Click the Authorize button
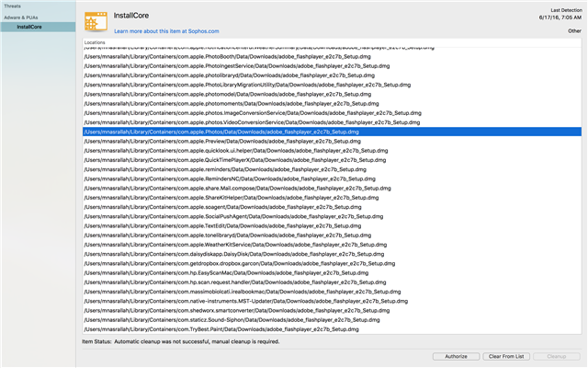This screenshot has height=368, width=588. [x=456, y=356]
